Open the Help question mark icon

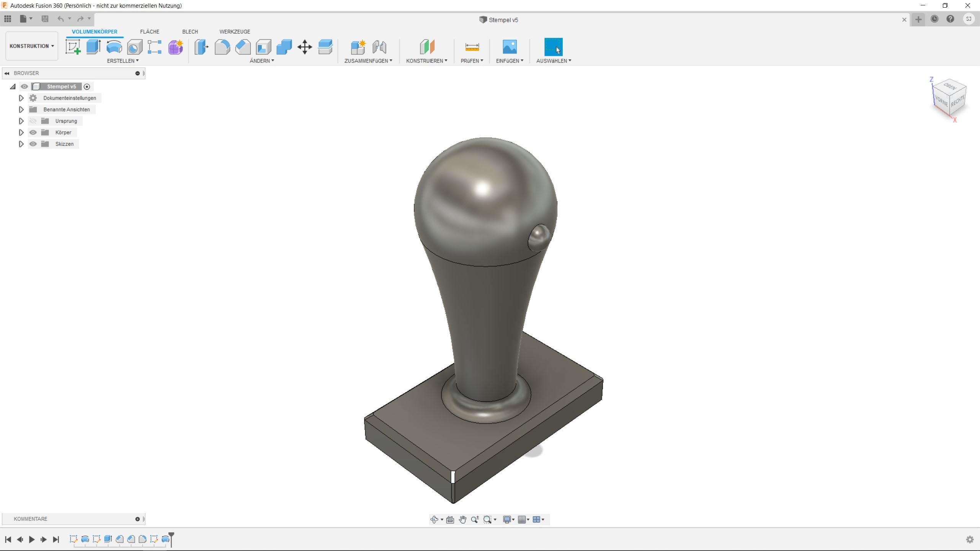pyautogui.click(x=950, y=19)
